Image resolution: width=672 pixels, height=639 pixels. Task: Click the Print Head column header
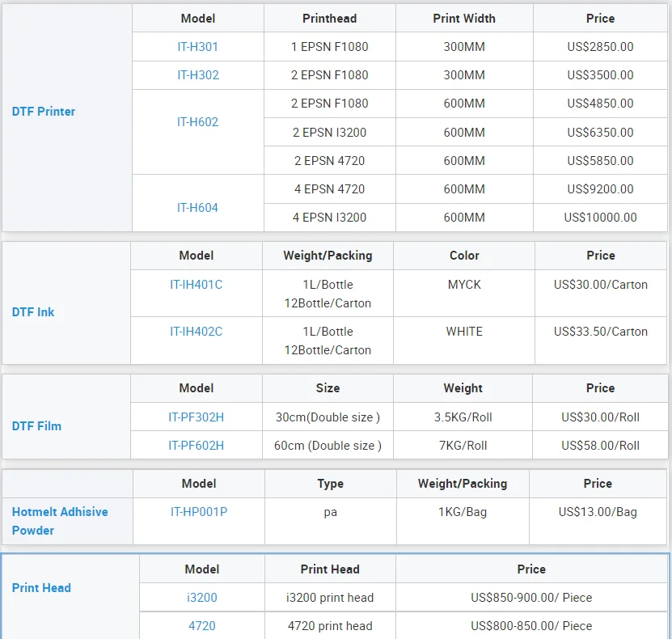(x=330, y=569)
